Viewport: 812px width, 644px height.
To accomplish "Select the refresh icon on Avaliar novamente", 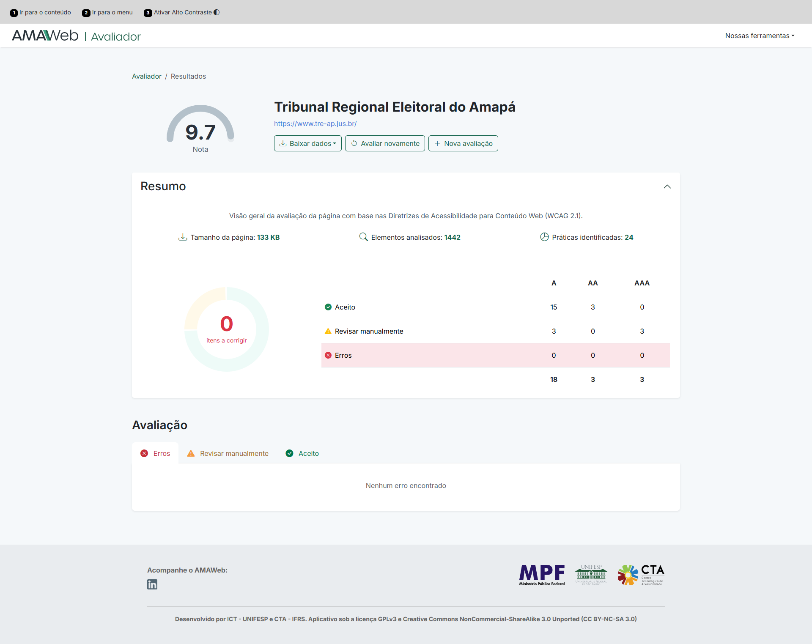I will click(x=354, y=143).
